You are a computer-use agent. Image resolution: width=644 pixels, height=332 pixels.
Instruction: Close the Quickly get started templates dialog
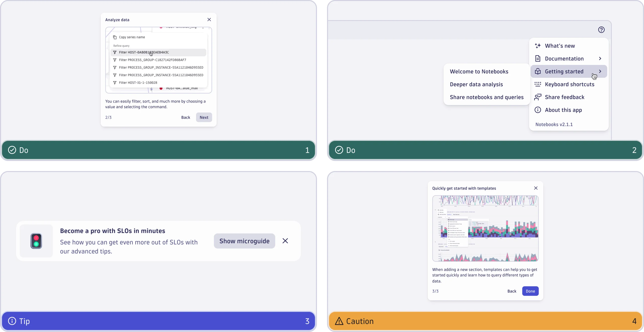click(535, 188)
